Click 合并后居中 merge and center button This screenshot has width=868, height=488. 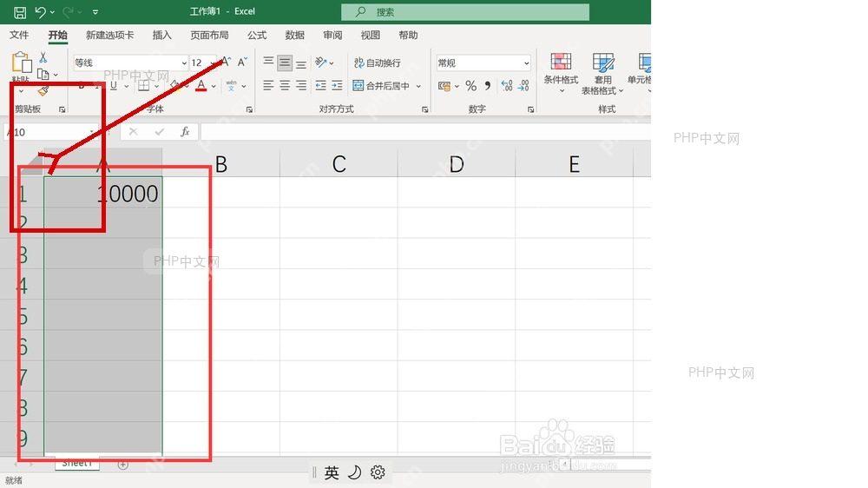pos(381,86)
